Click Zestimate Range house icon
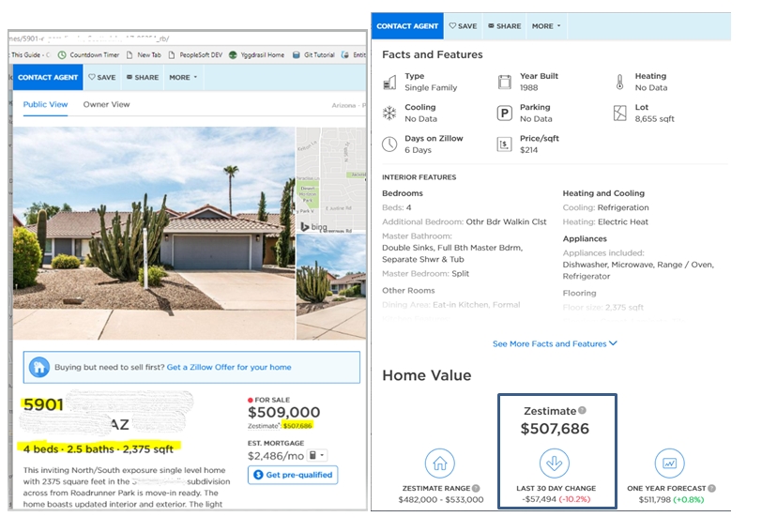 [x=440, y=464]
